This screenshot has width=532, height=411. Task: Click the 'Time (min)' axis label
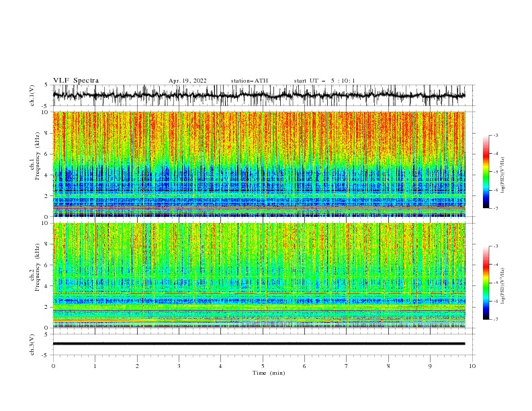(x=269, y=373)
